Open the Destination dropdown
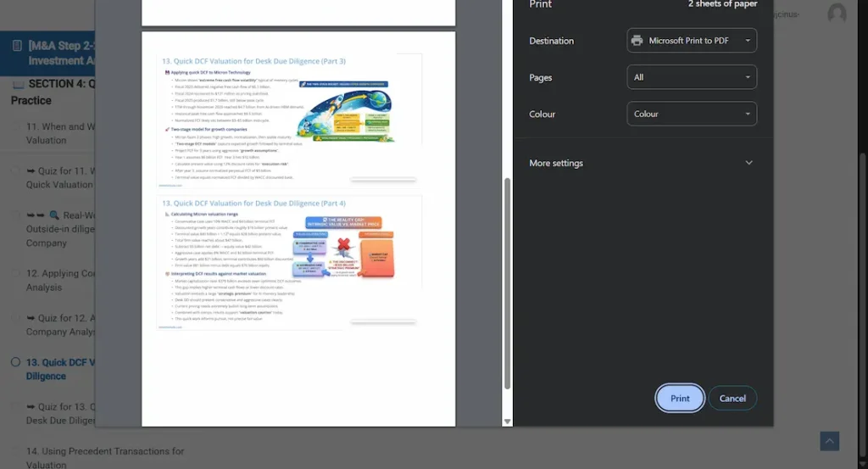 pyautogui.click(x=692, y=41)
